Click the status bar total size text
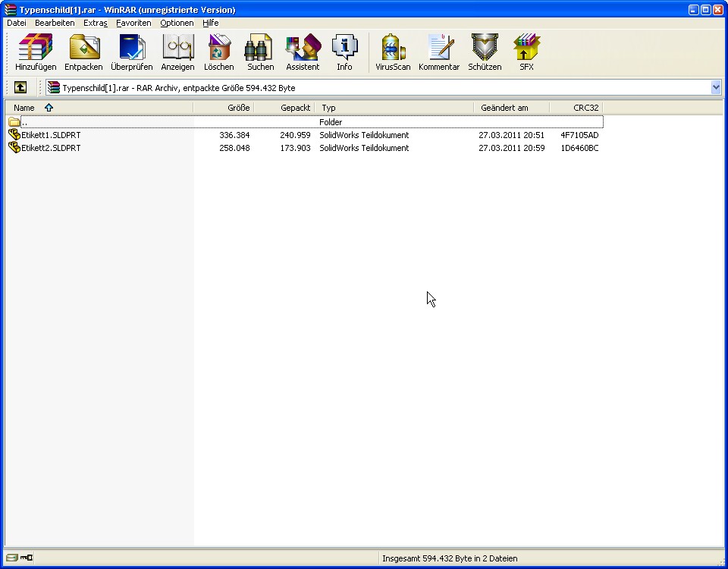 pos(450,558)
